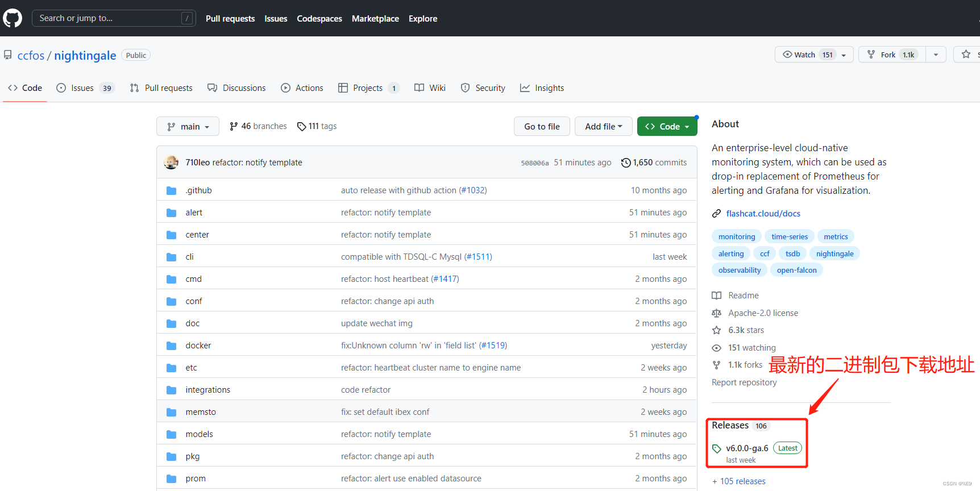Click the open-falcon topic tag
This screenshot has width=980, height=491.
(796, 271)
